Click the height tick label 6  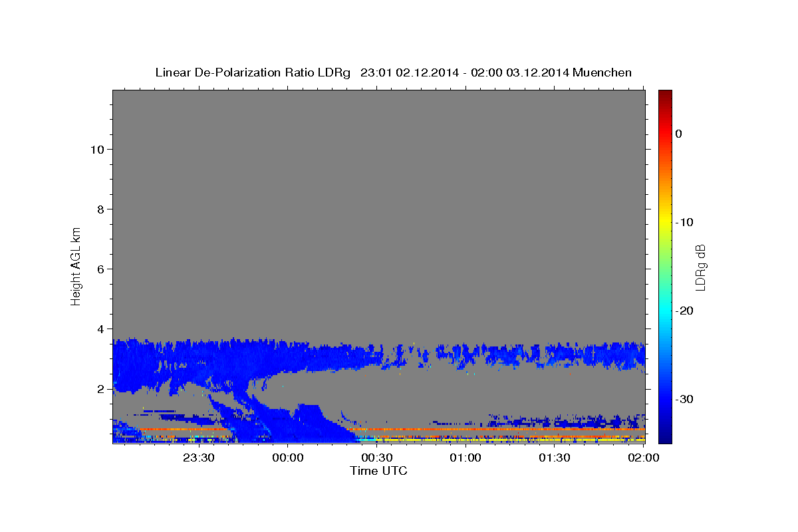pyautogui.click(x=100, y=269)
